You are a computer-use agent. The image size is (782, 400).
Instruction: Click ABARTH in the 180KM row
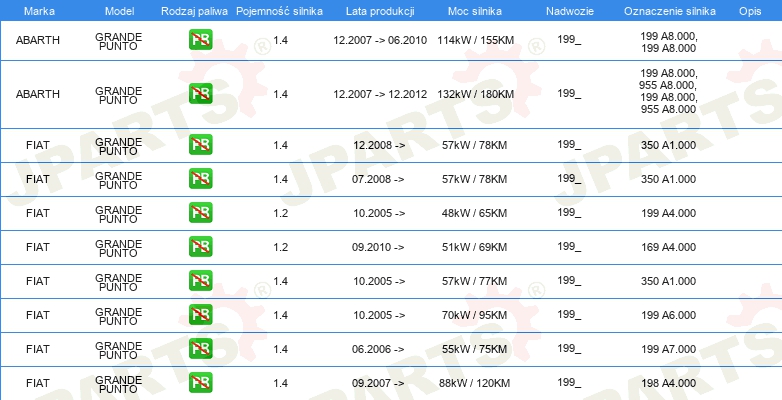point(38,94)
